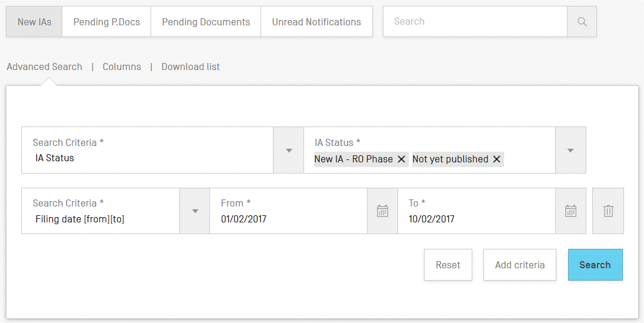Switch to the New IAs tab

34,22
